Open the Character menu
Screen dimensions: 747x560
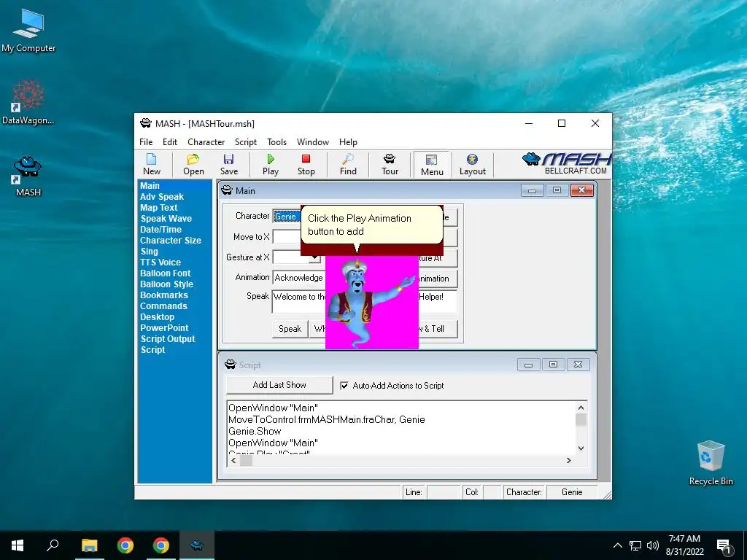pos(206,142)
